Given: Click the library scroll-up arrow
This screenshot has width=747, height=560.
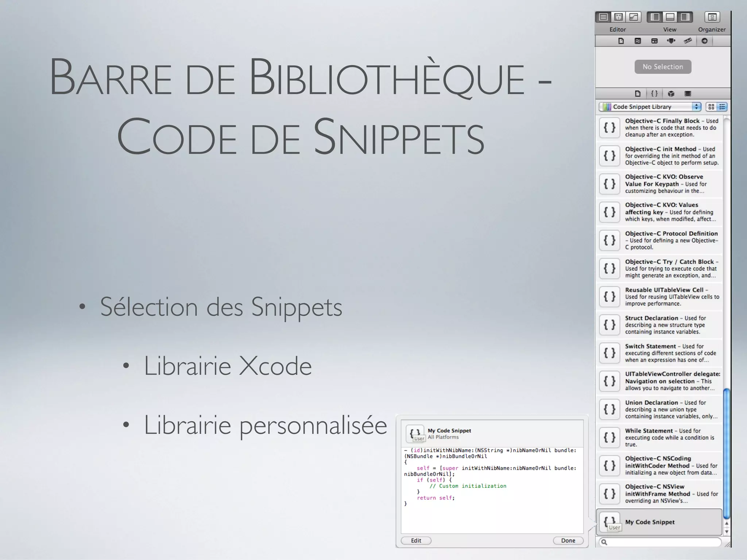Looking at the screenshot, I should [x=727, y=524].
